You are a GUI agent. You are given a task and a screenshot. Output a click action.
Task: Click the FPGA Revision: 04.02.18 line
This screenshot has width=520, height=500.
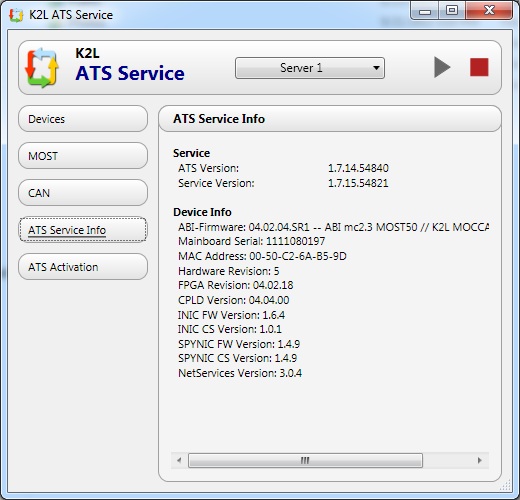(x=236, y=285)
